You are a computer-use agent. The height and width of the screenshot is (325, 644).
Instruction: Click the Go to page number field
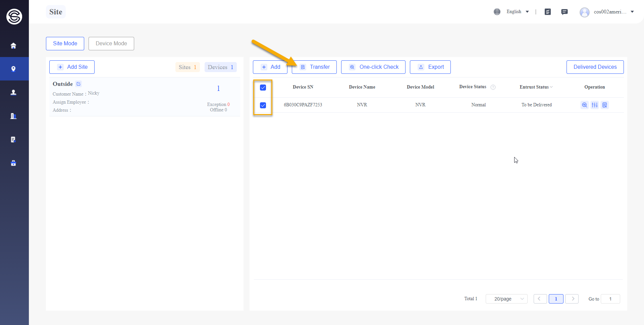610,299
